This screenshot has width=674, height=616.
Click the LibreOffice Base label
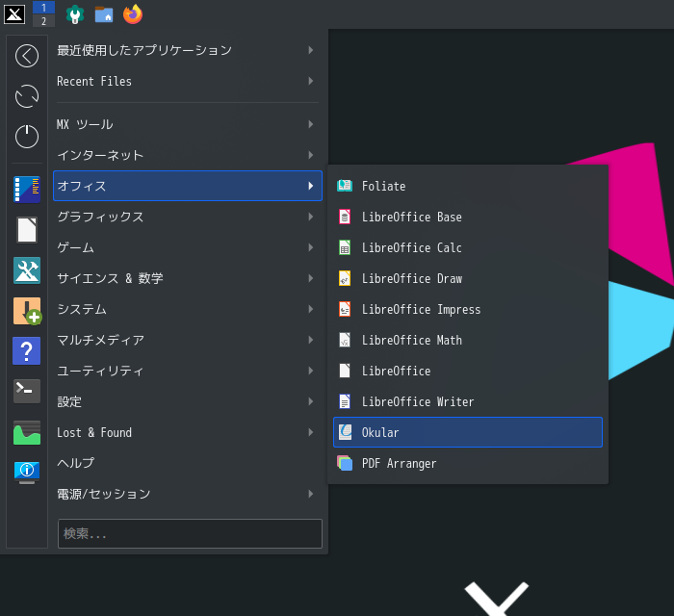(x=412, y=217)
